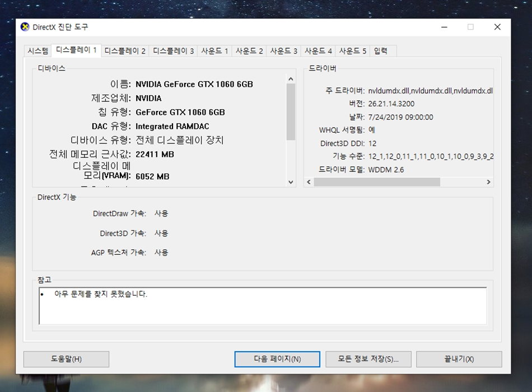Viewport: 532px width, 392px height.
Task: Click the notes text box in 참고
Action: pos(263,306)
